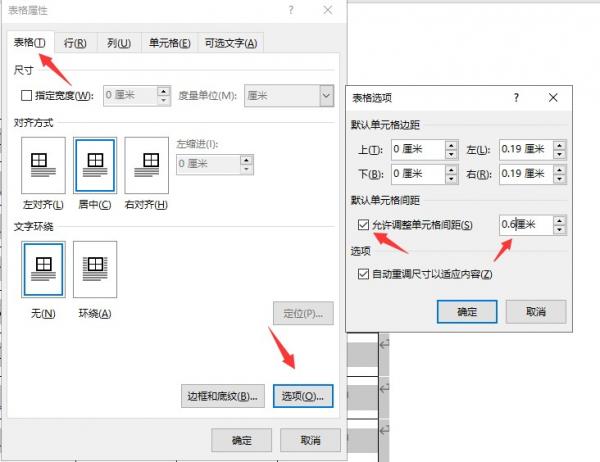Select the right align table icon

(147, 165)
